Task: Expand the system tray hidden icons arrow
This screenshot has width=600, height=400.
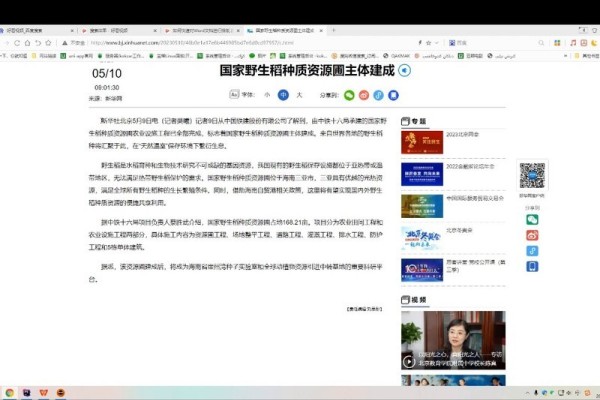Action: tap(527, 393)
